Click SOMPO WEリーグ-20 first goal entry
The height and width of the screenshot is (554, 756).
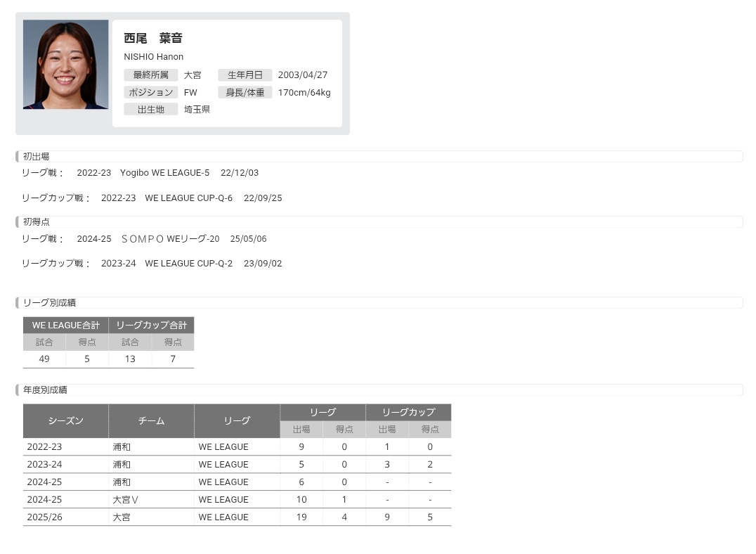pos(170,239)
